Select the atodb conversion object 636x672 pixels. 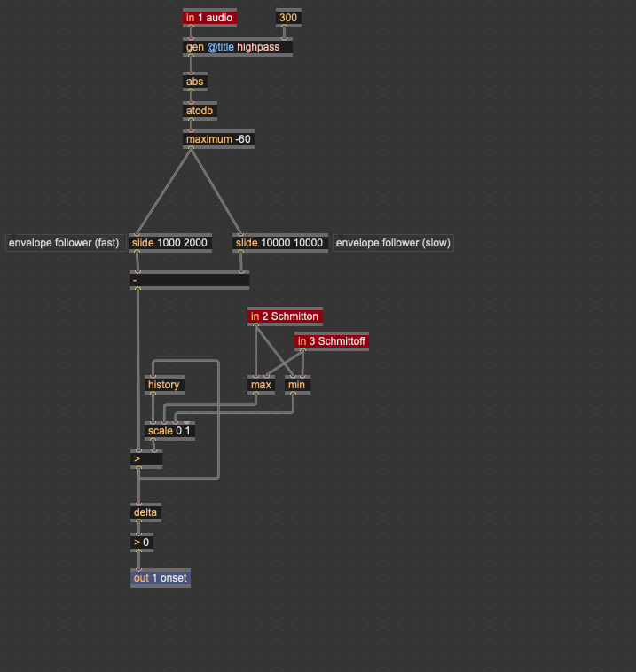tap(200, 111)
